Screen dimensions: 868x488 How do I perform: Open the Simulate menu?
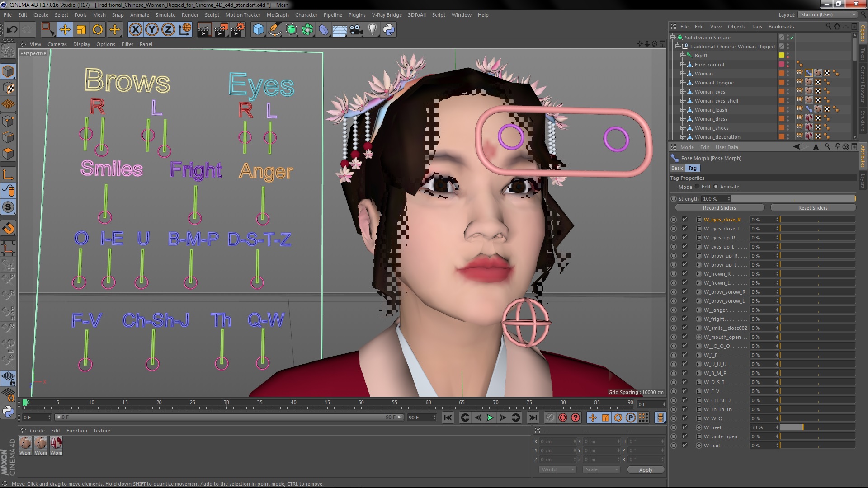[x=165, y=15]
